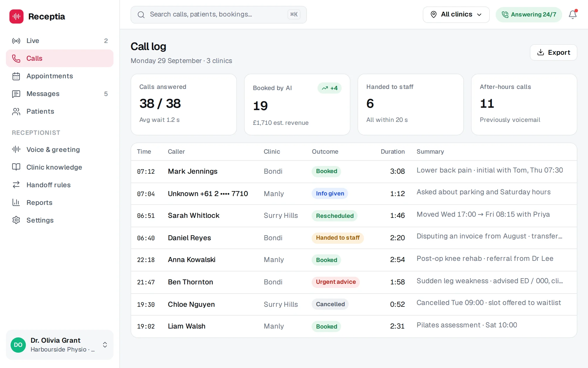Click the Info given outcome badge
The height and width of the screenshot is (368, 588).
(x=330, y=193)
